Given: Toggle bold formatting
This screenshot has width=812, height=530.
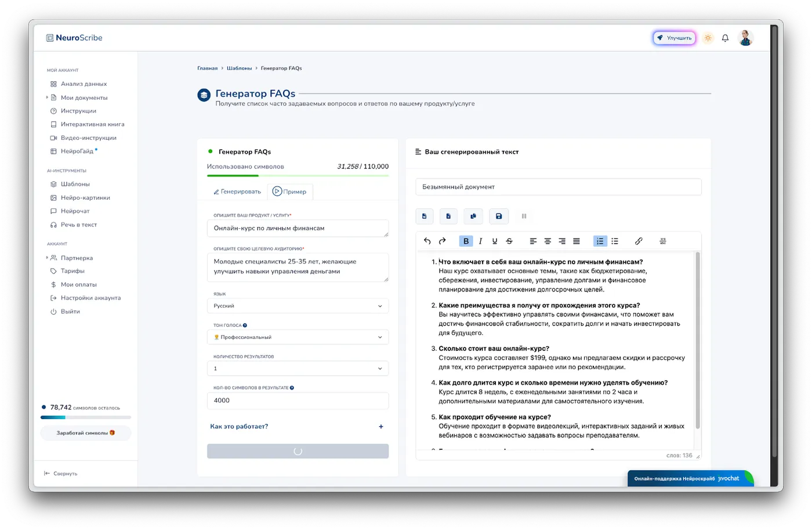Looking at the screenshot, I should point(466,241).
